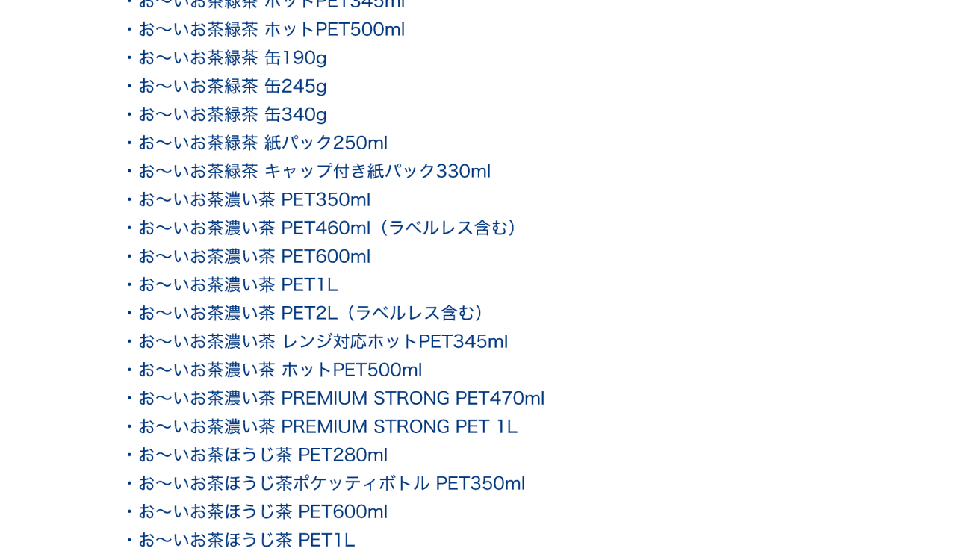Select the ほうじ茶 PET280ml list entry
The image size is (956, 560).
263,455
